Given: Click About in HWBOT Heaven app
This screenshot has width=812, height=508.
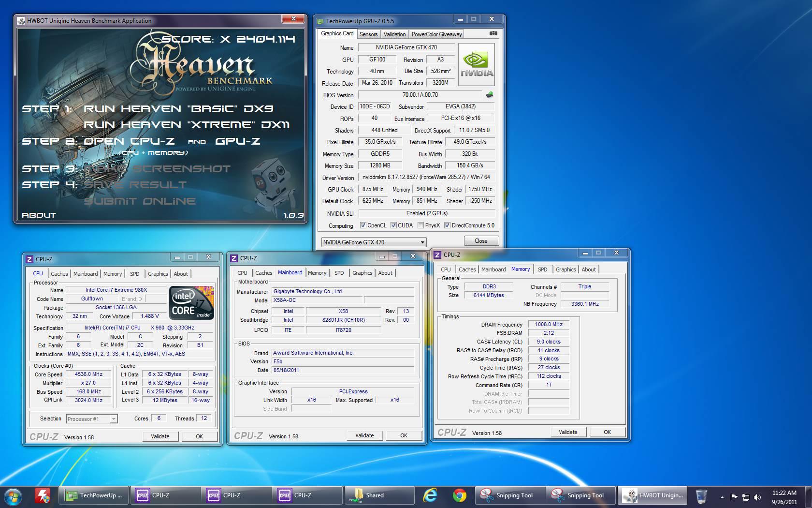Looking at the screenshot, I should (39, 215).
